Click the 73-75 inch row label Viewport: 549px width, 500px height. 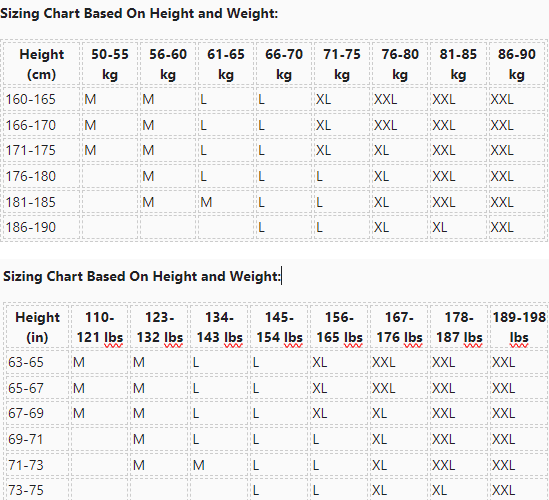[26, 490]
